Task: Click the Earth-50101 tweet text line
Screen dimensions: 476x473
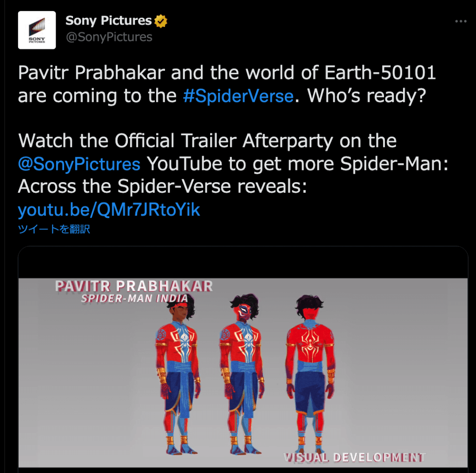Action: [x=227, y=73]
